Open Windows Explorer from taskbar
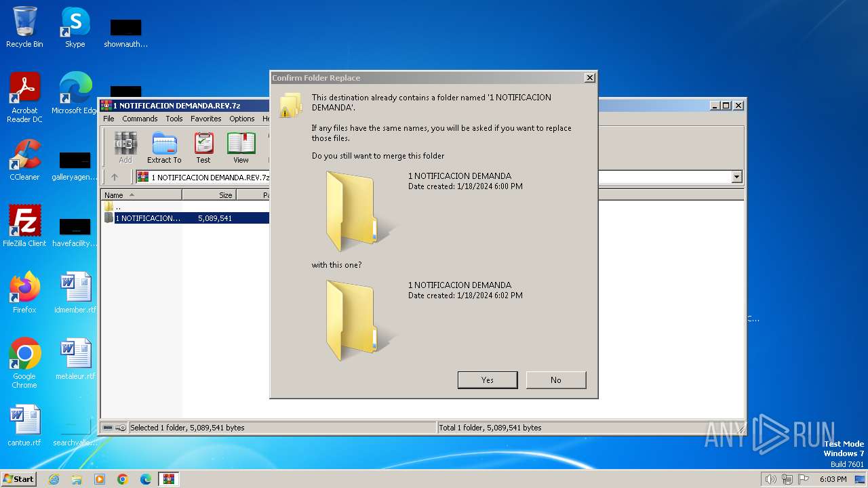The height and width of the screenshot is (488, 868). 77,479
